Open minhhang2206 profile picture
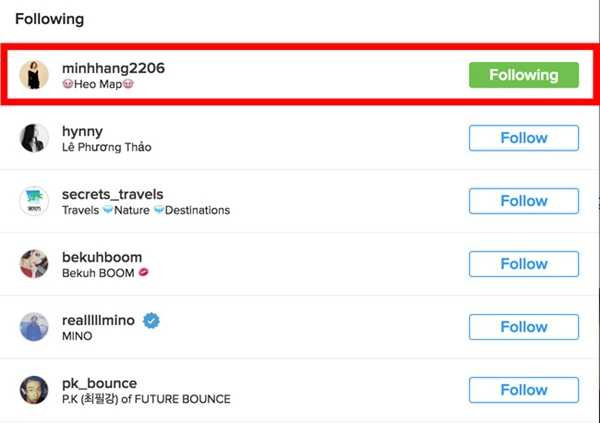This screenshot has width=600, height=423. (x=34, y=75)
